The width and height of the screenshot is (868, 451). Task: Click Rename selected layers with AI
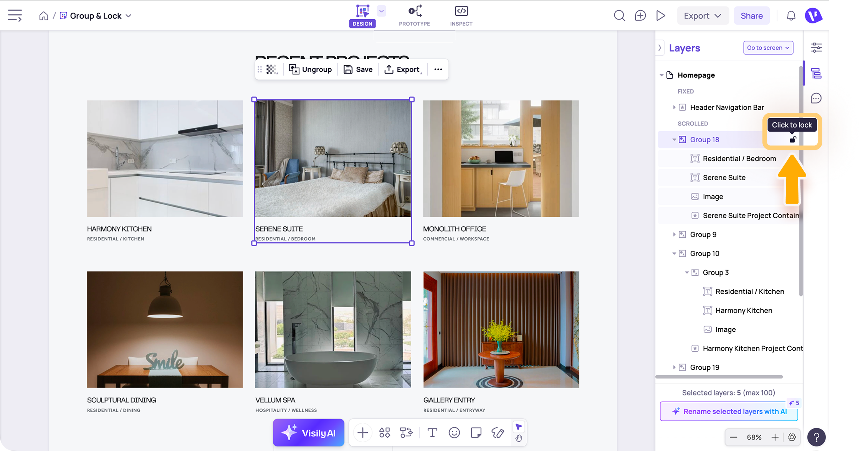tap(729, 411)
